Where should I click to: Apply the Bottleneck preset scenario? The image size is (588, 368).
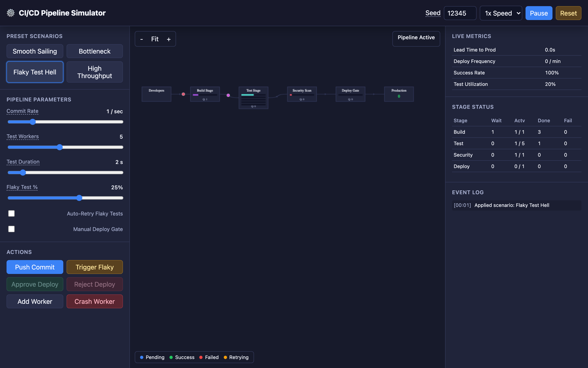[x=95, y=51]
